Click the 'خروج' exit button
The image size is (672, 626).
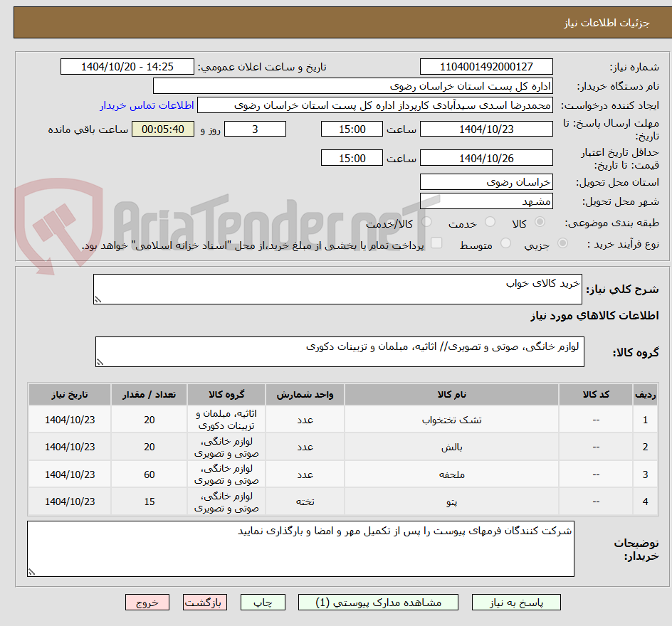pyautogui.click(x=147, y=602)
